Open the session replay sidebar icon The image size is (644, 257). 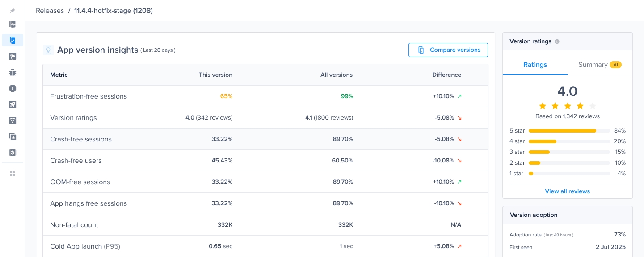[x=13, y=153]
